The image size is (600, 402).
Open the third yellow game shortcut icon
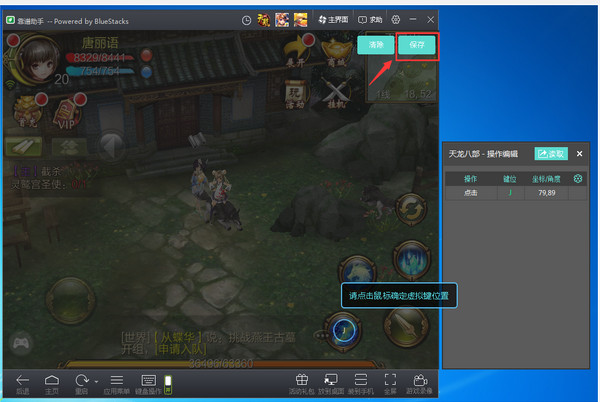tap(300, 20)
